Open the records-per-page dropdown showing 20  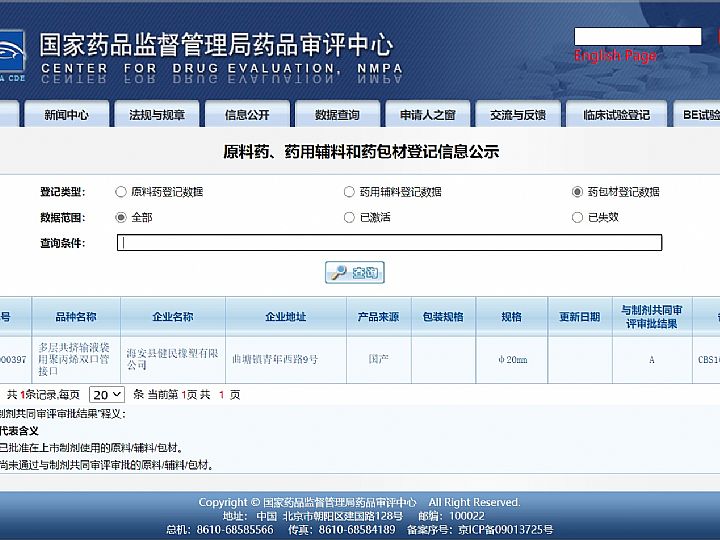[106, 395]
